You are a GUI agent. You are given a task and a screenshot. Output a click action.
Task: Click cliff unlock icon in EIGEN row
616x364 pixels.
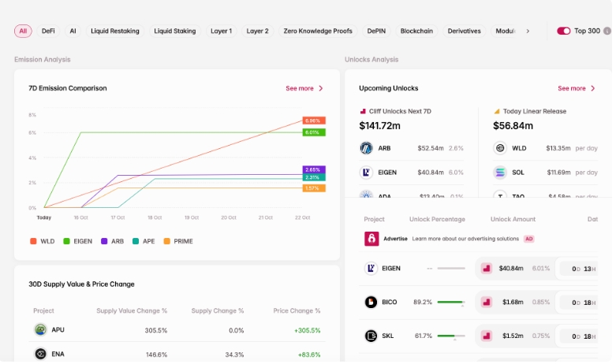pos(487,269)
